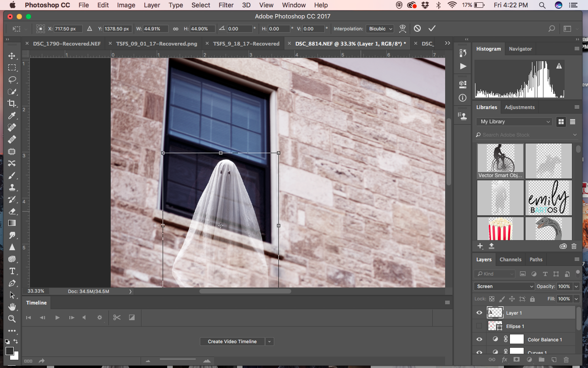The height and width of the screenshot is (368, 588).
Task: Create a new group folder icon
Action: pyautogui.click(x=542, y=359)
